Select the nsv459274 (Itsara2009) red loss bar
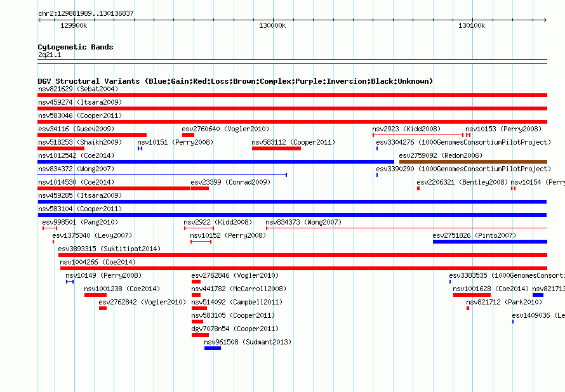The image size is (565, 392). [292, 108]
